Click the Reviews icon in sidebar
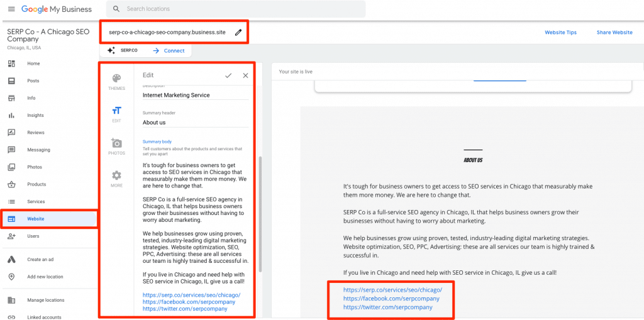The height and width of the screenshot is (320, 644). (x=11, y=133)
